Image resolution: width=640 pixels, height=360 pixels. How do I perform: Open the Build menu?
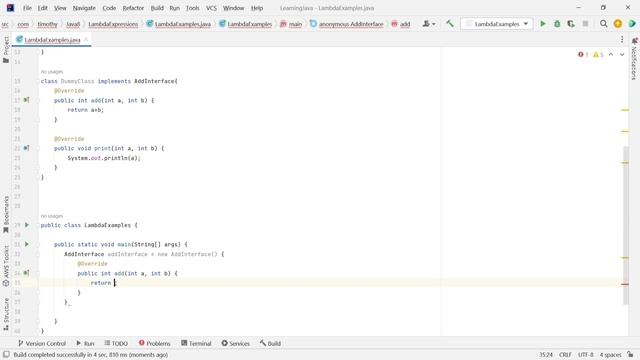click(157, 8)
